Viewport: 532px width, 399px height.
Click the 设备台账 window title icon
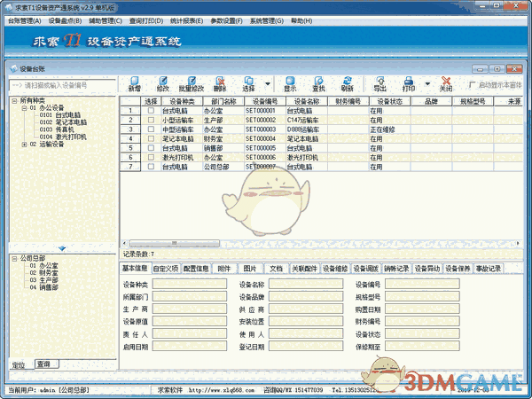(x=13, y=69)
